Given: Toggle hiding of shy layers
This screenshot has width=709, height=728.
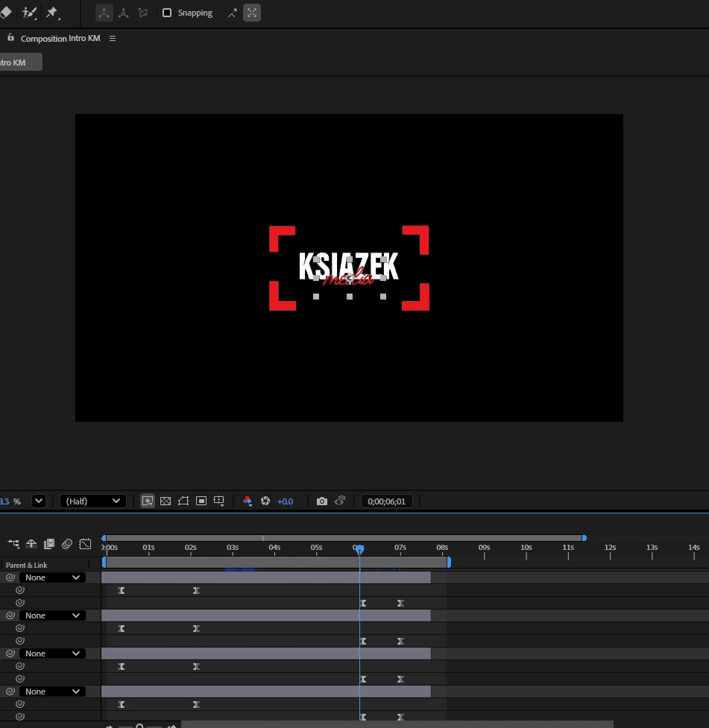Looking at the screenshot, I should pyautogui.click(x=31, y=544).
